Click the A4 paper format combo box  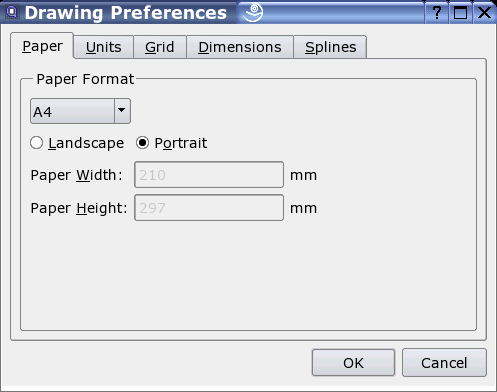pos(80,111)
